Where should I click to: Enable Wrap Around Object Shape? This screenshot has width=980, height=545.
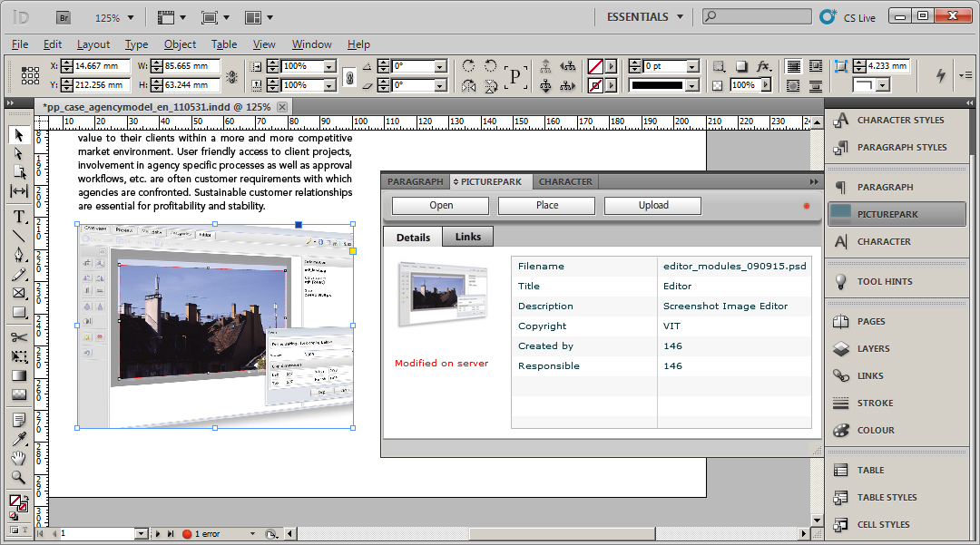(793, 85)
